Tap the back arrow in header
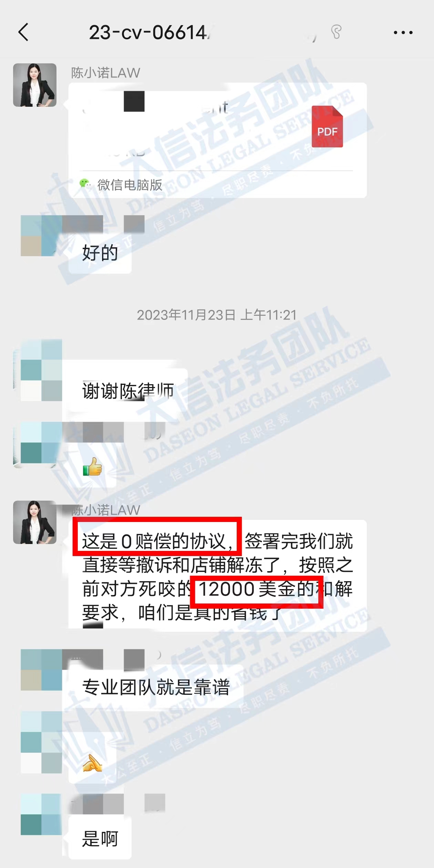The width and height of the screenshot is (434, 868). pyautogui.click(x=23, y=32)
